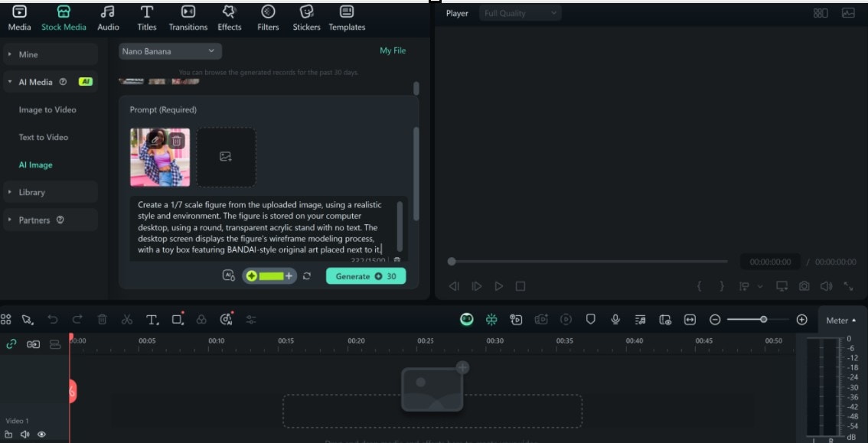Mute the Video 1 track
The height and width of the screenshot is (443, 868).
coord(25,434)
